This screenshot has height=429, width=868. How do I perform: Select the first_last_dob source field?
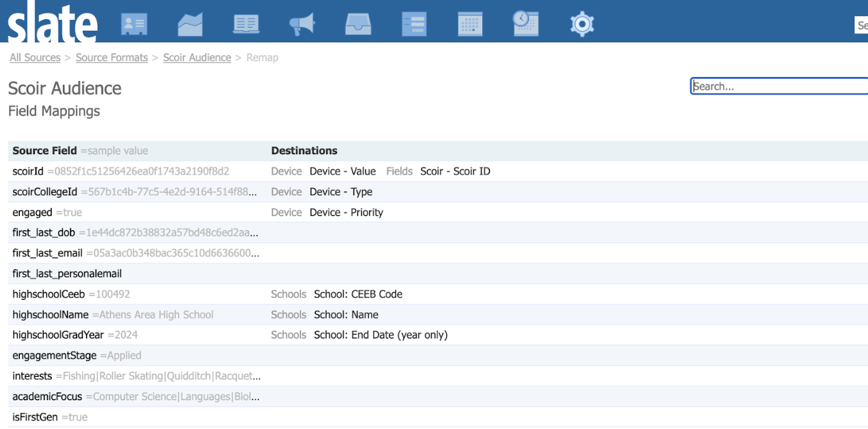point(44,233)
